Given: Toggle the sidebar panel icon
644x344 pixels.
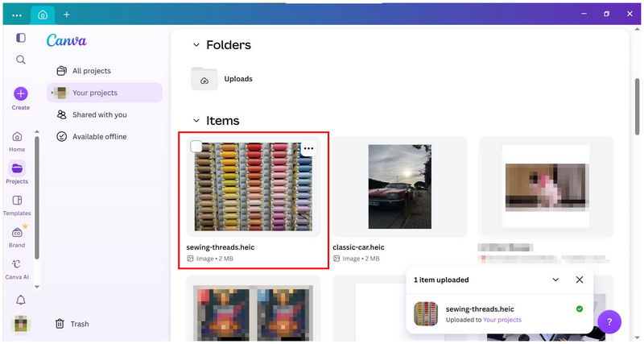Looking at the screenshot, I should tap(21, 38).
